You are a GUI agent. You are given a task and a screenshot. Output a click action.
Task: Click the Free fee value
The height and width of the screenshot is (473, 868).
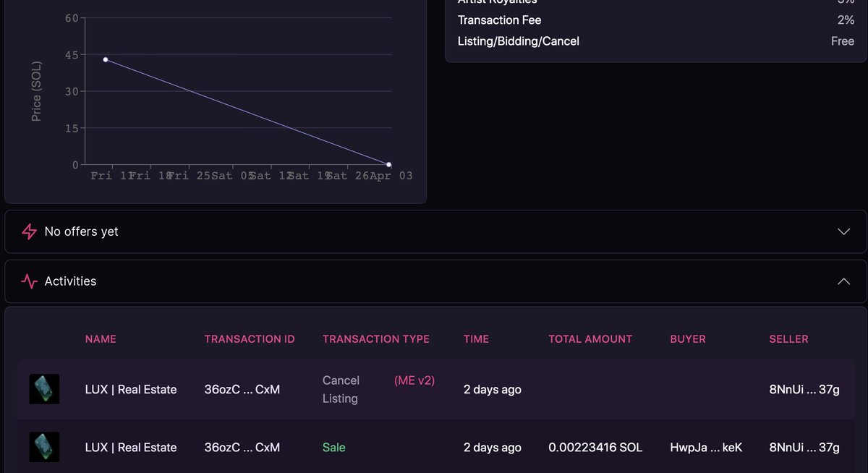click(843, 41)
